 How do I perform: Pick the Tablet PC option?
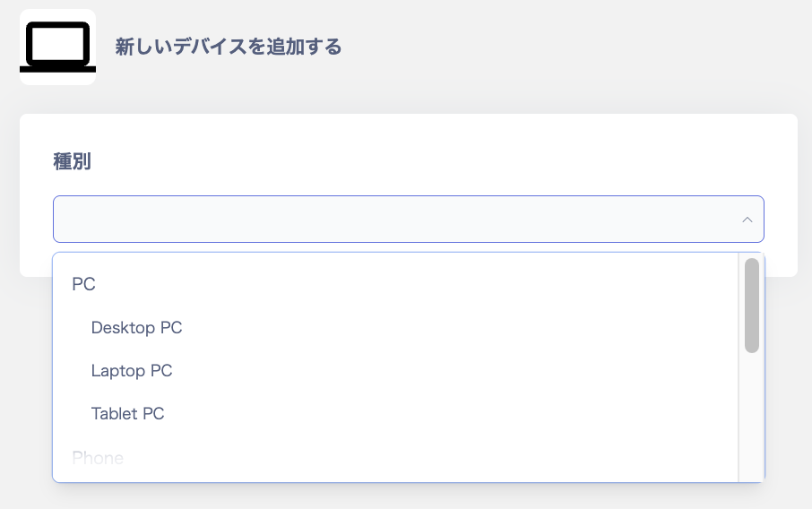127,414
